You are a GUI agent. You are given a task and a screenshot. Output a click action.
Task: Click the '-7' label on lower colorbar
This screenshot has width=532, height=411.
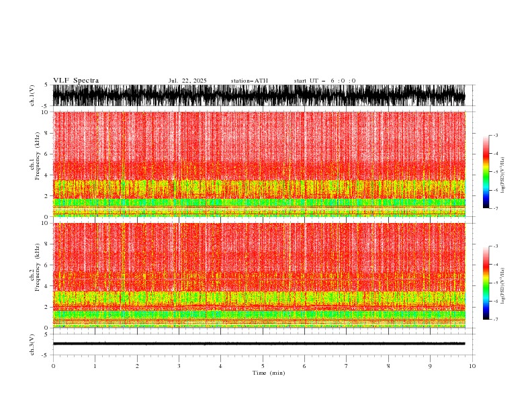click(495, 320)
